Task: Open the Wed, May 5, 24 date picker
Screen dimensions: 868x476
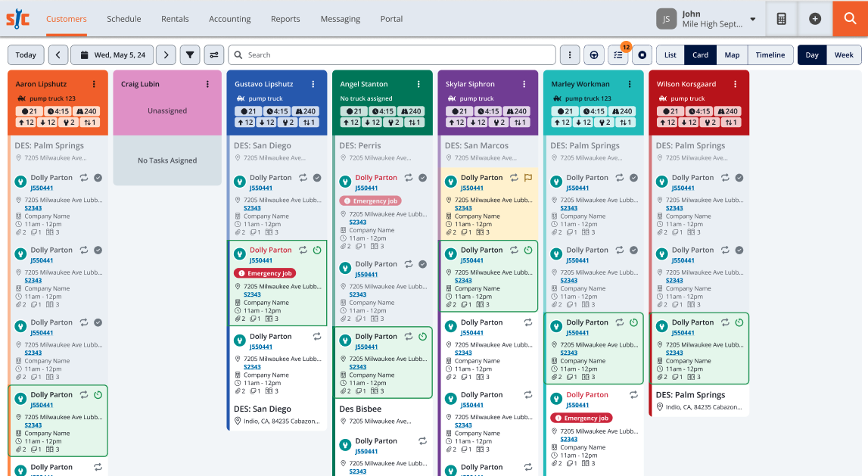Action: point(114,54)
